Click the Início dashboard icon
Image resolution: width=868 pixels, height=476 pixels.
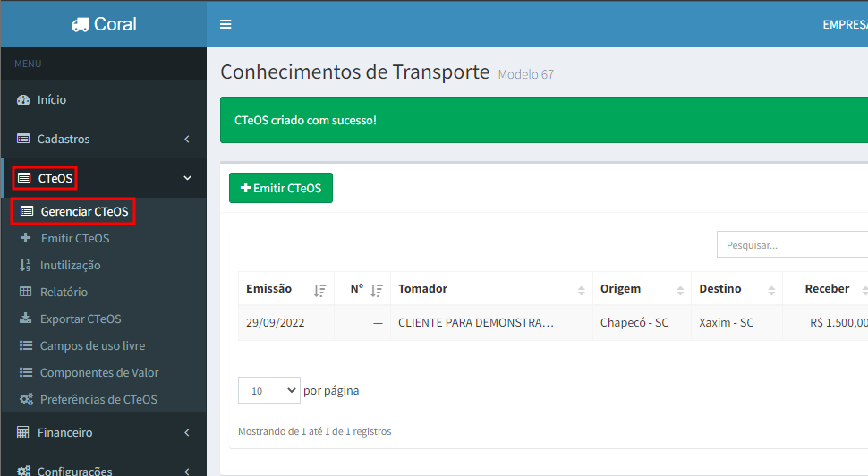tap(24, 100)
